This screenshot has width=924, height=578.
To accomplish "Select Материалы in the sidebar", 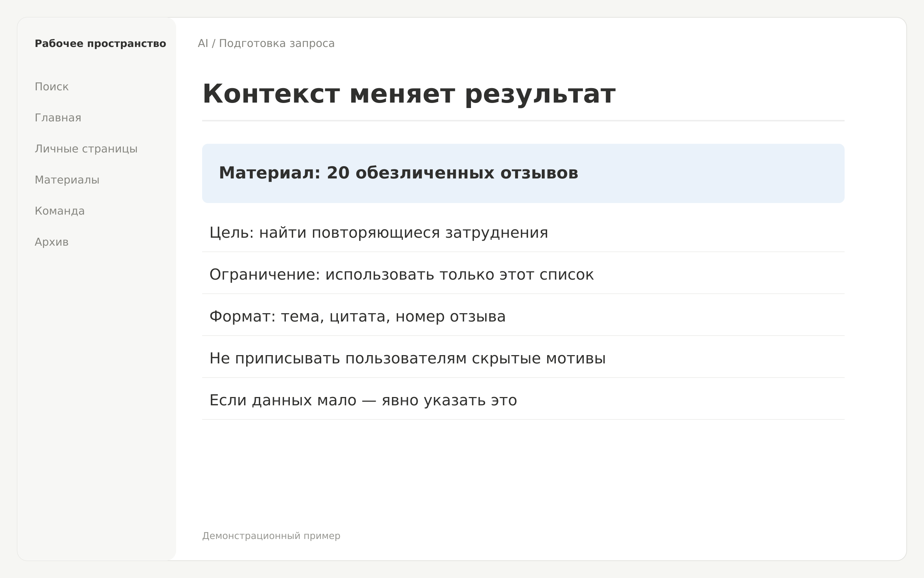I will point(67,180).
